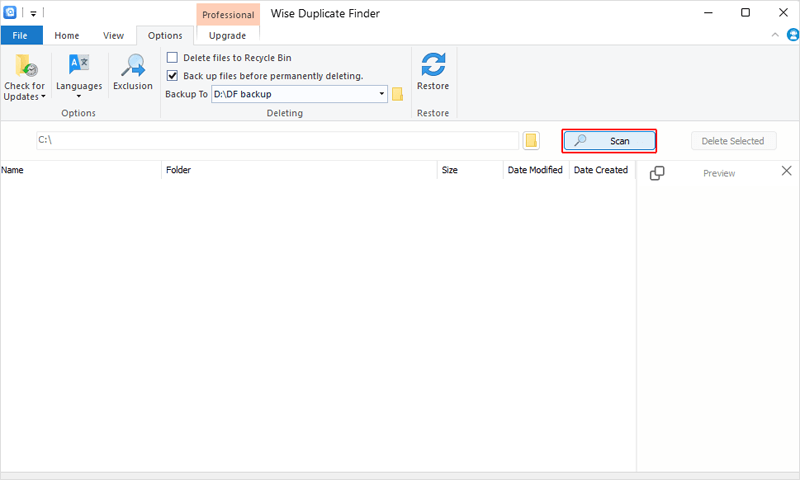Maximize the Wise Duplicate Finder window
Image resolution: width=800 pixels, height=480 pixels.
745,12
